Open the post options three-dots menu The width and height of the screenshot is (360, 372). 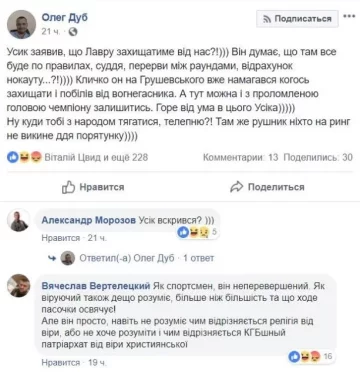[349, 16]
